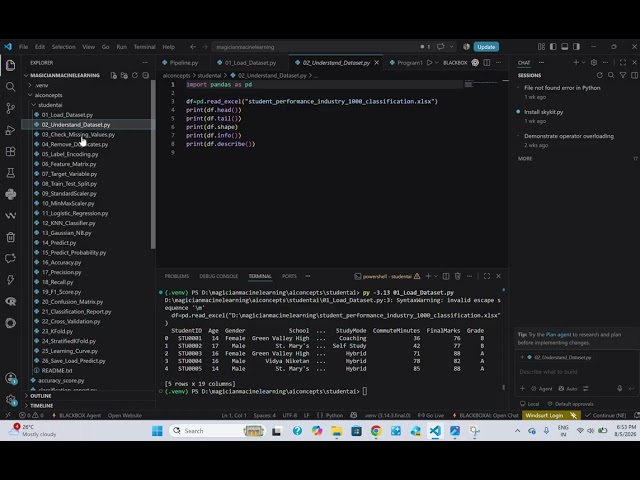The width and height of the screenshot is (640, 480).
Task: Click Windsurf Login in status bar
Action: (x=544, y=416)
